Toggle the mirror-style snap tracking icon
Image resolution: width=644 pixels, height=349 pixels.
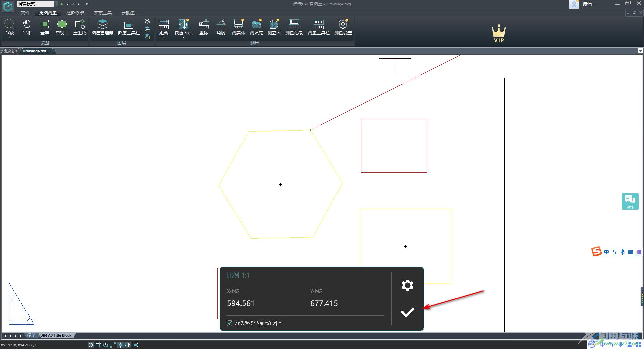click(128, 345)
